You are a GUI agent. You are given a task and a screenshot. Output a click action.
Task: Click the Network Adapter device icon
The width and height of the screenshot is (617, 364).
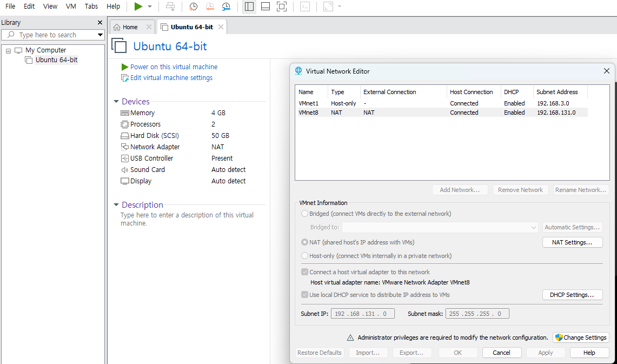point(125,147)
